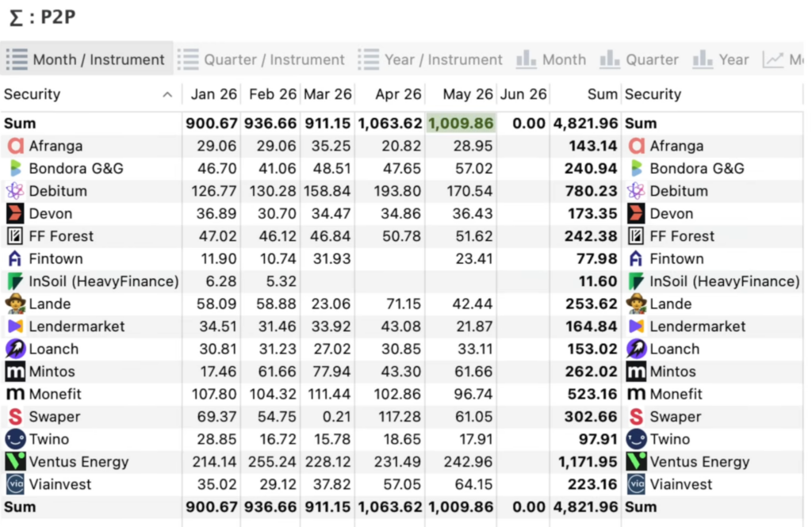The height and width of the screenshot is (527, 812).
Task: Select Bondora G&G total 240.94
Action: coord(592,169)
